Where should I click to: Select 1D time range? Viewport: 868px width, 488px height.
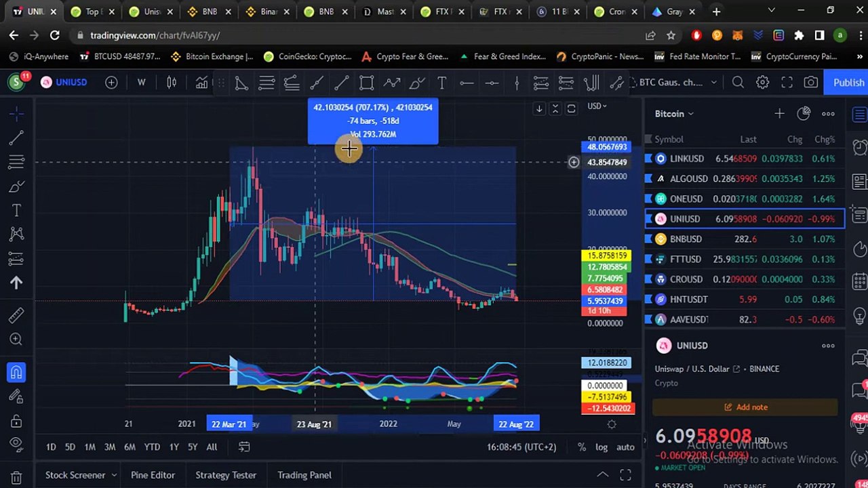point(51,447)
